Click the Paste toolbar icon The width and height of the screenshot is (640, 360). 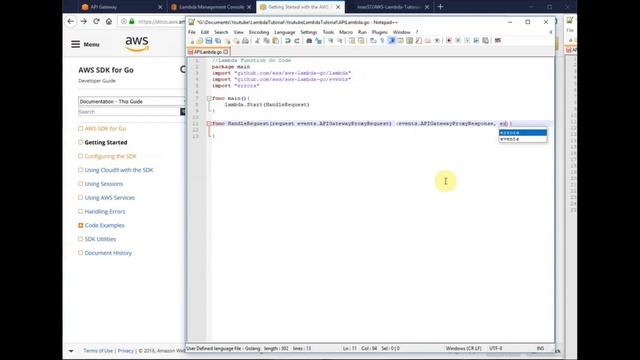coord(276,41)
